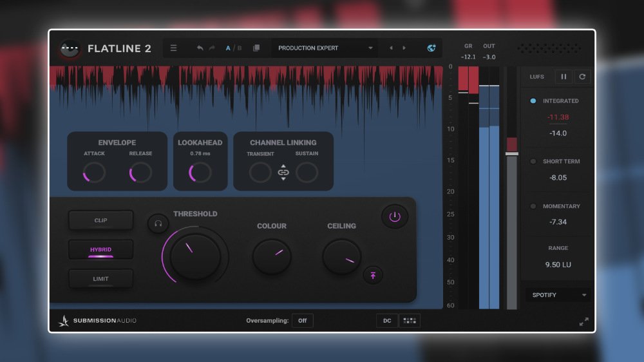The height and width of the screenshot is (362, 644).
Task: Click the gray output gain fader handle
Action: [x=512, y=154]
